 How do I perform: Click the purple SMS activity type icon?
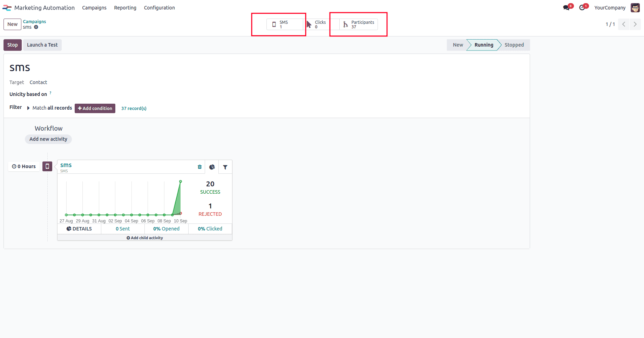click(47, 166)
